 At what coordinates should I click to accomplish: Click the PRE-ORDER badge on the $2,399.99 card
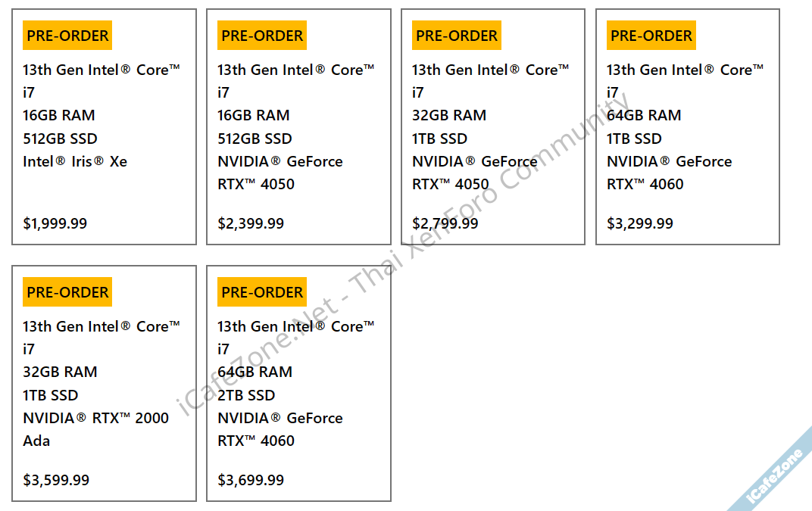click(262, 36)
